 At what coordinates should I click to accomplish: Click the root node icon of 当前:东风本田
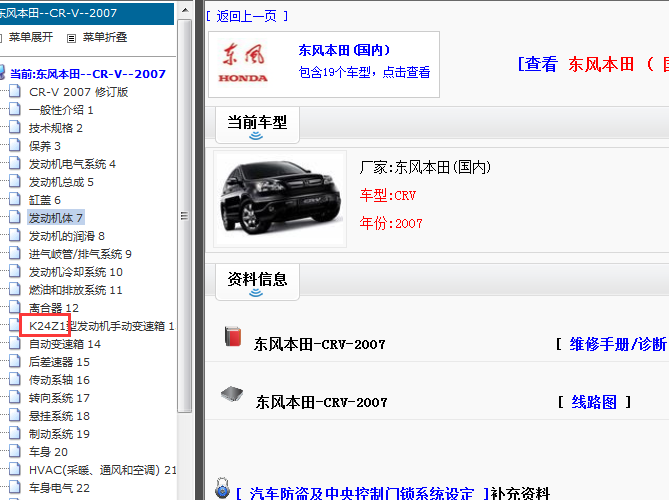tap(2, 73)
